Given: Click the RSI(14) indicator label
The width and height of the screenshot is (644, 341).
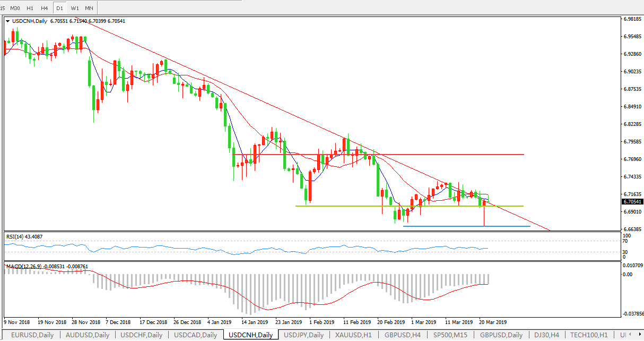Looking at the screenshot, I should [x=24, y=236].
